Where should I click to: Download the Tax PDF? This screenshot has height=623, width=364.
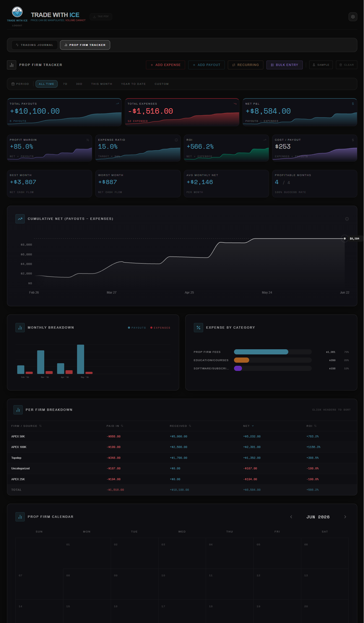[x=101, y=16]
